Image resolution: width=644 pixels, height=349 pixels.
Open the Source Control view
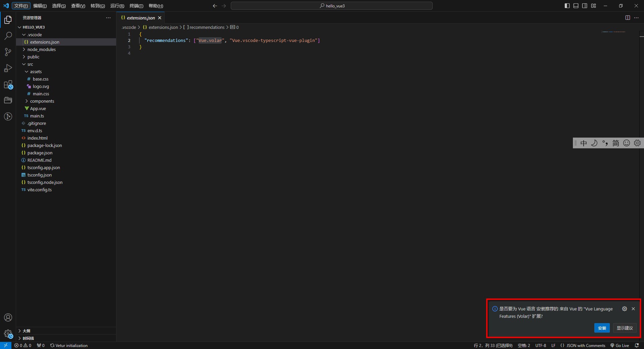point(8,52)
